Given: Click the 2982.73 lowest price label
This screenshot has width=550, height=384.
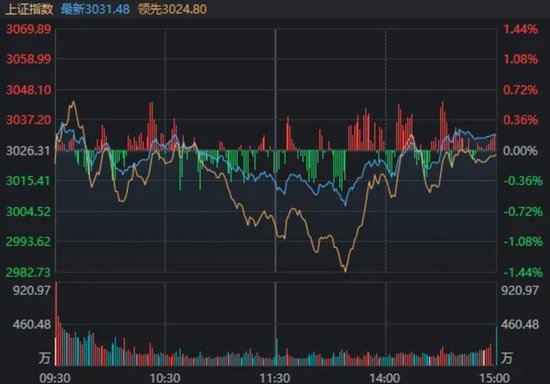Looking at the screenshot, I should point(28,272).
